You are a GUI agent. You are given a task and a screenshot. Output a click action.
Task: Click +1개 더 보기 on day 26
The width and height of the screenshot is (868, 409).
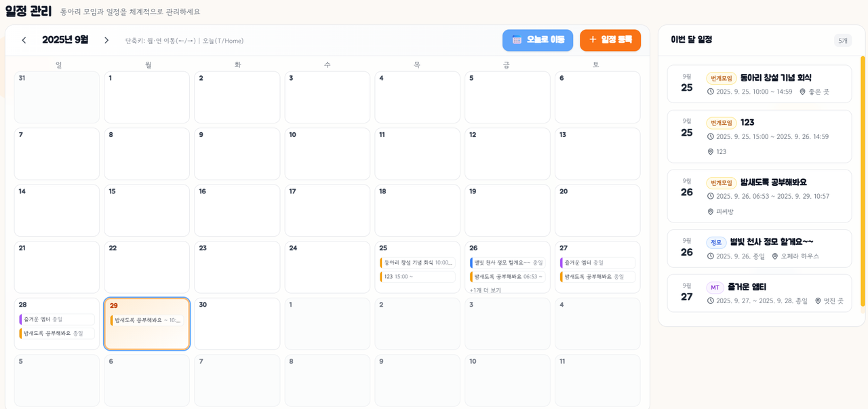486,290
